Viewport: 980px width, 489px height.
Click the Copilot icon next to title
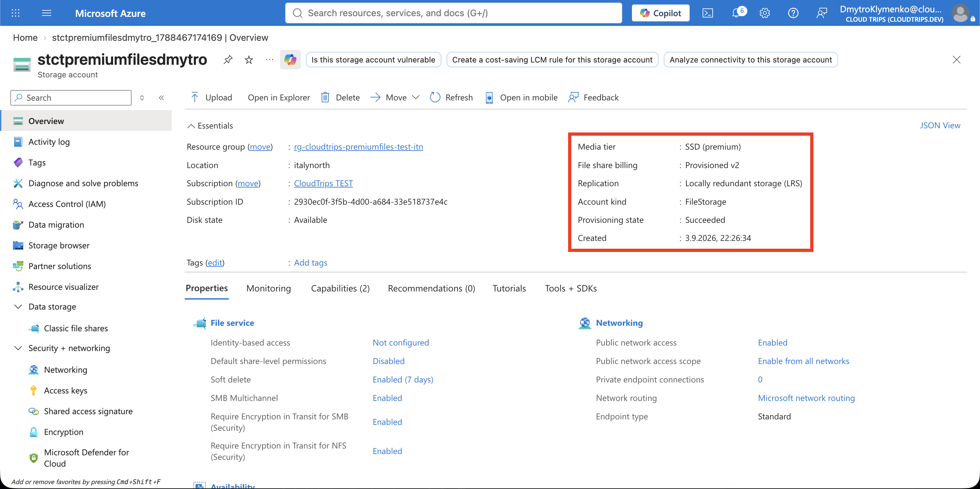click(x=290, y=60)
